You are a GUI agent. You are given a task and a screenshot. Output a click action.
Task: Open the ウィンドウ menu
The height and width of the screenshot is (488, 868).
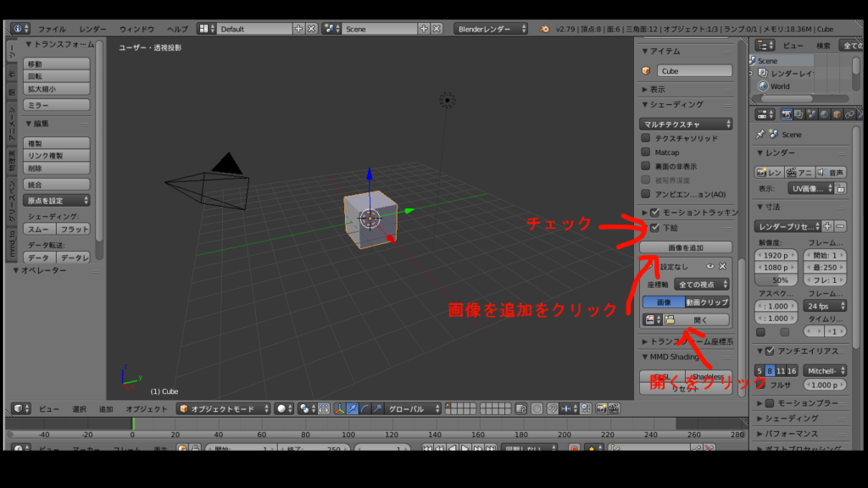[136, 29]
